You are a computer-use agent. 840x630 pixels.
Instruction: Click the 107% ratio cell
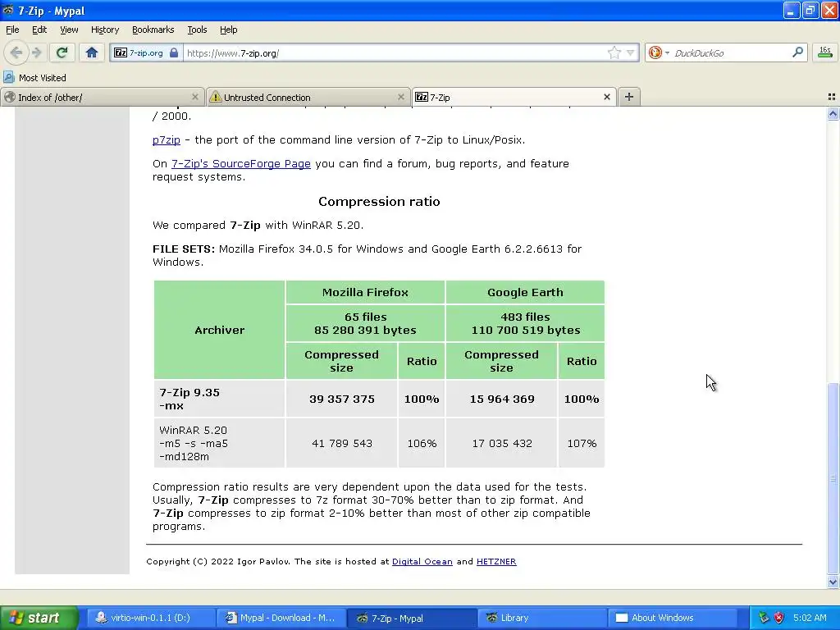(x=582, y=444)
